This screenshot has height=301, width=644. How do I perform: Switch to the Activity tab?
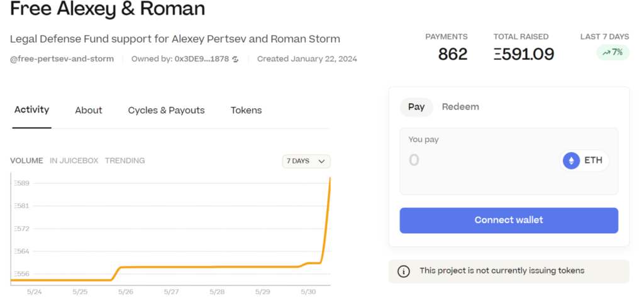tap(31, 110)
